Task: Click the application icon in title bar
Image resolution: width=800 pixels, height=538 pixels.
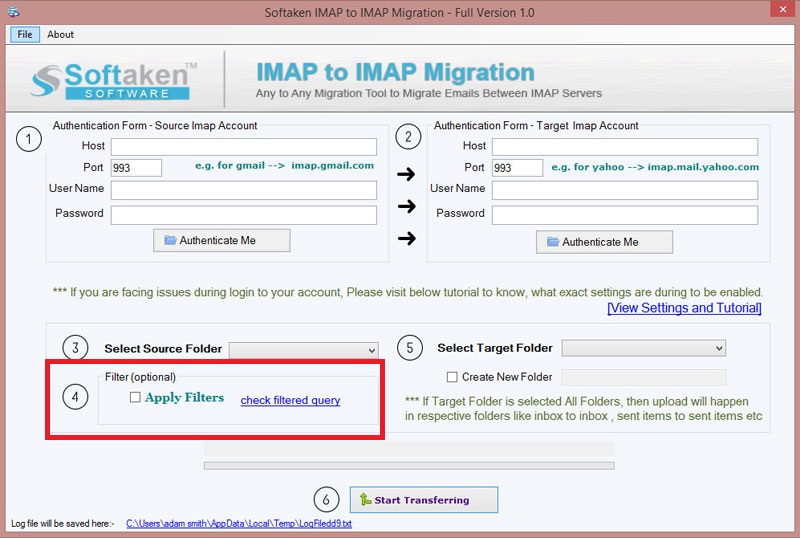Action: point(14,11)
